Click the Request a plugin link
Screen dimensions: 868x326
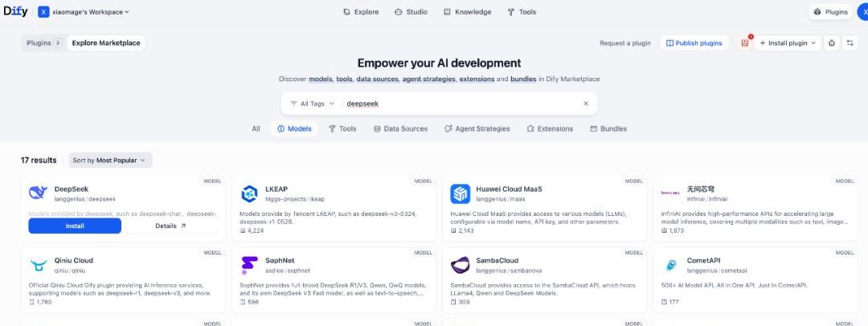[x=625, y=43]
